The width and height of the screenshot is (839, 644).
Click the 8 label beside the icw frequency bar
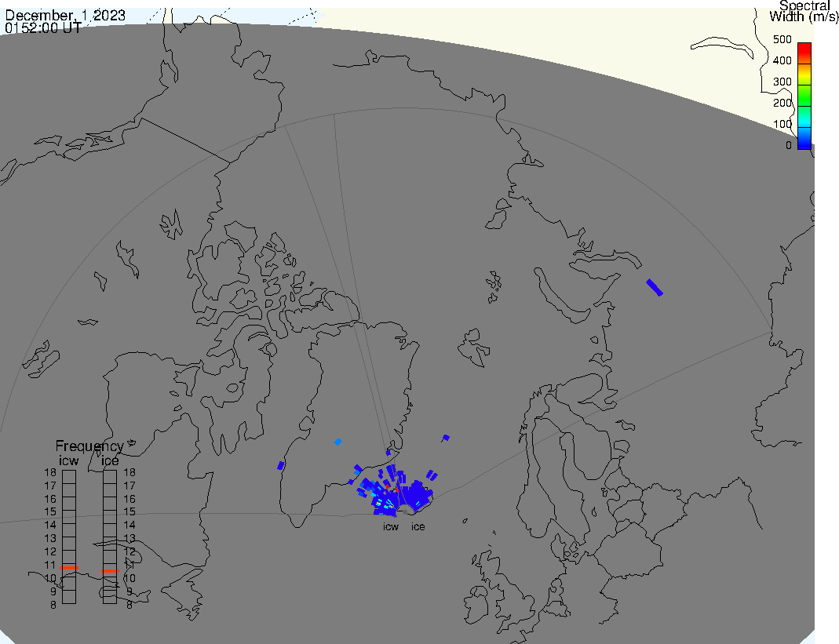click(53, 605)
